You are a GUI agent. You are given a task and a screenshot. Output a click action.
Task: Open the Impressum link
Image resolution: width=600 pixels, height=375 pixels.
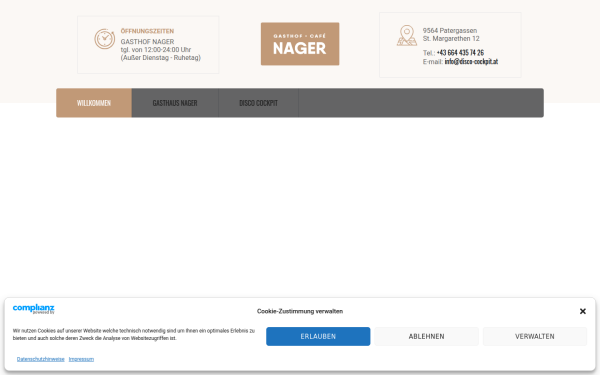[81, 359]
